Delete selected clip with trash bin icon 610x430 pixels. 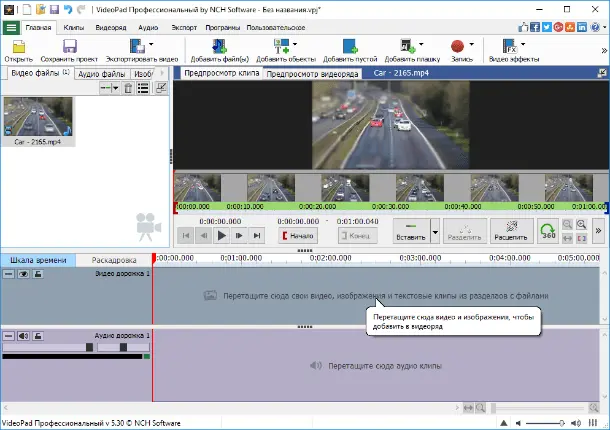pyautogui.click(x=128, y=88)
